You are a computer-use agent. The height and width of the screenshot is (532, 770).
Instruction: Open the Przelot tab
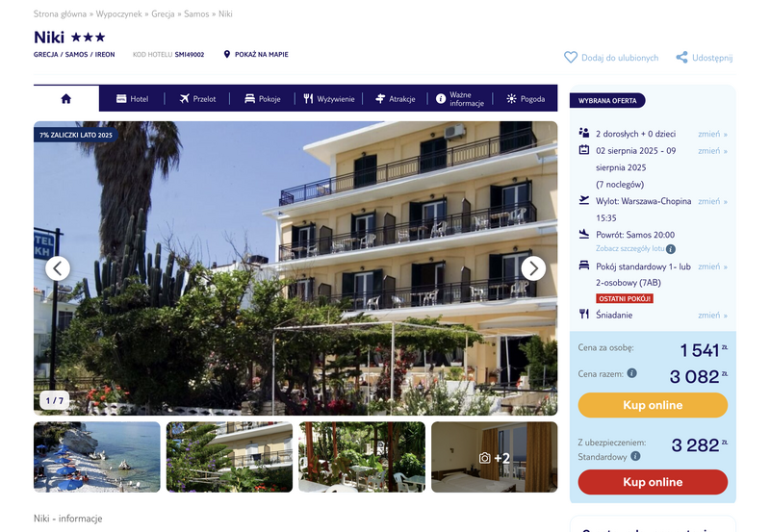(x=197, y=99)
